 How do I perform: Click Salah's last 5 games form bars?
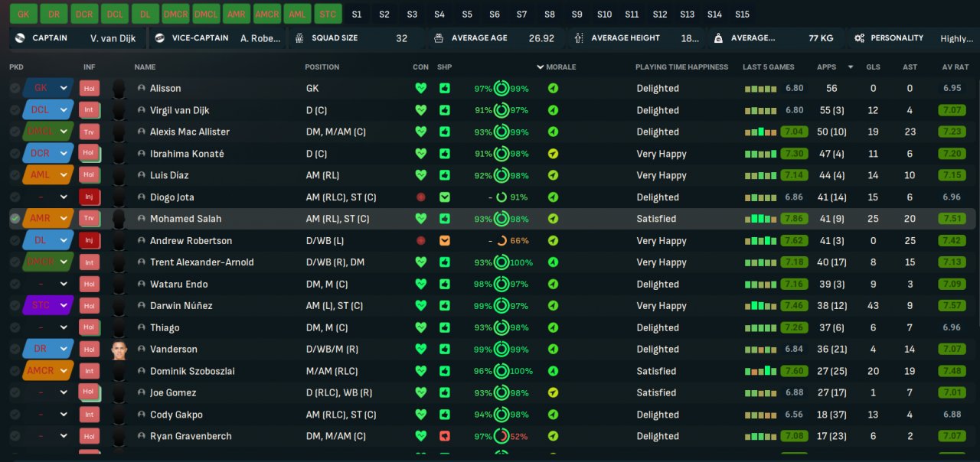(761, 219)
